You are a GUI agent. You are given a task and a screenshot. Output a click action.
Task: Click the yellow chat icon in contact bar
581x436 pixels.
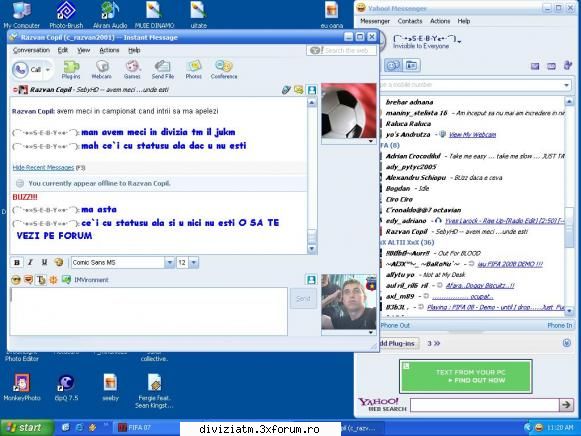click(x=299, y=90)
